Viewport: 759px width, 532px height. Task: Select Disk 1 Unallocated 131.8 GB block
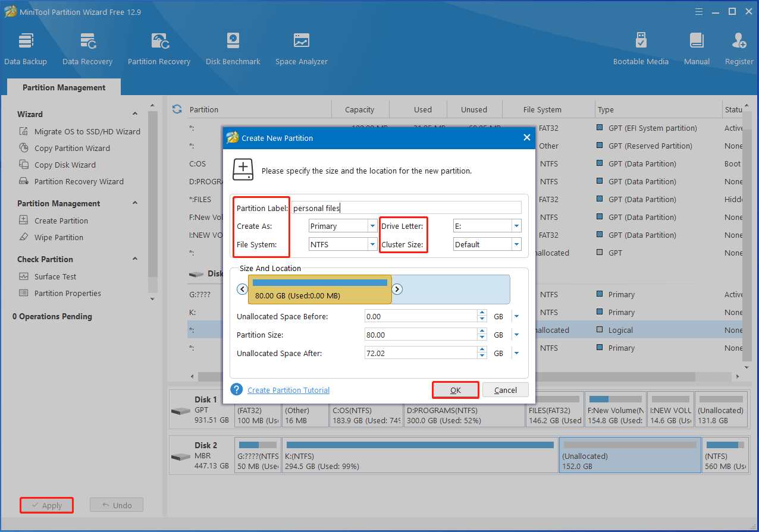(x=720, y=410)
